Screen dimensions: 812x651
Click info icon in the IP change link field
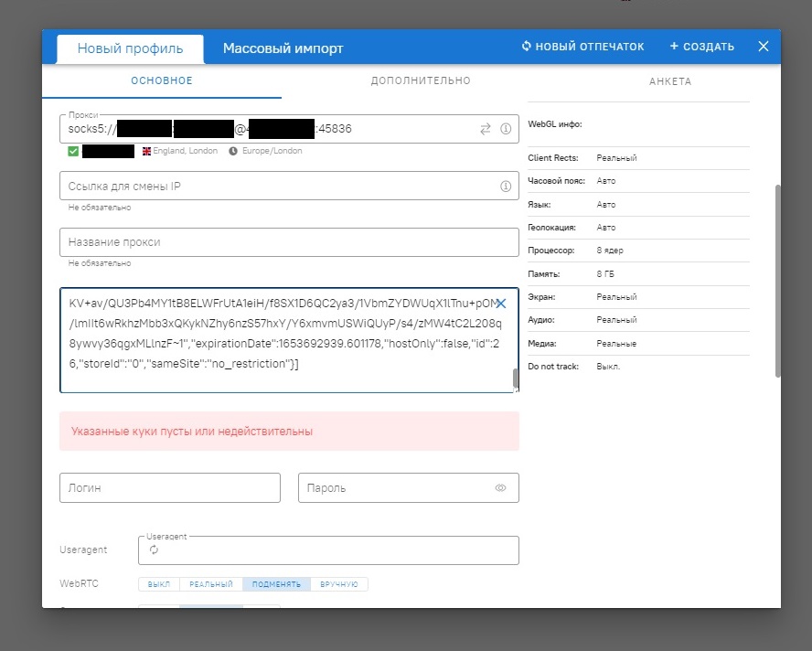click(506, 187)
